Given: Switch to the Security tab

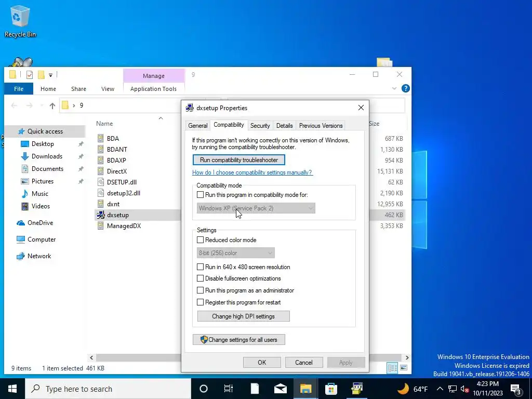Looking at the screenshot, I should pos(260,126).
